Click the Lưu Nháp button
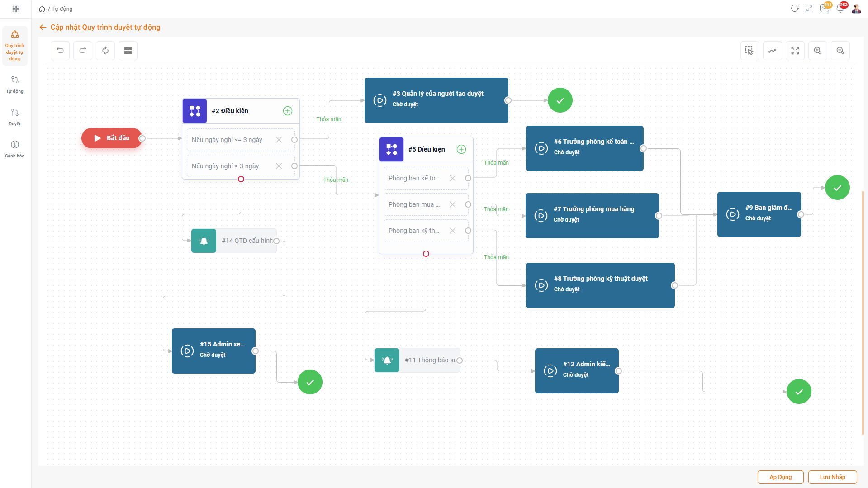 click(x=832, y=477)
